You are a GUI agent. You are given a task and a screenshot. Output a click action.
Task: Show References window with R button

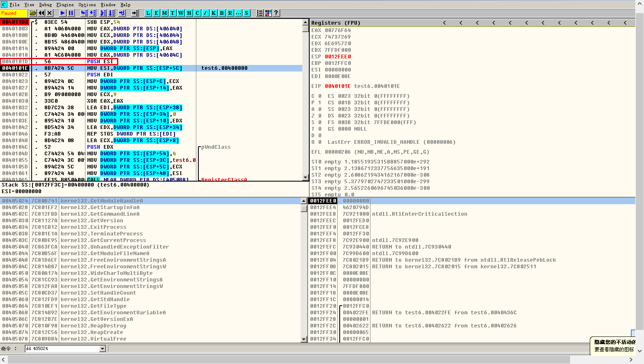(x=230, y=13)
